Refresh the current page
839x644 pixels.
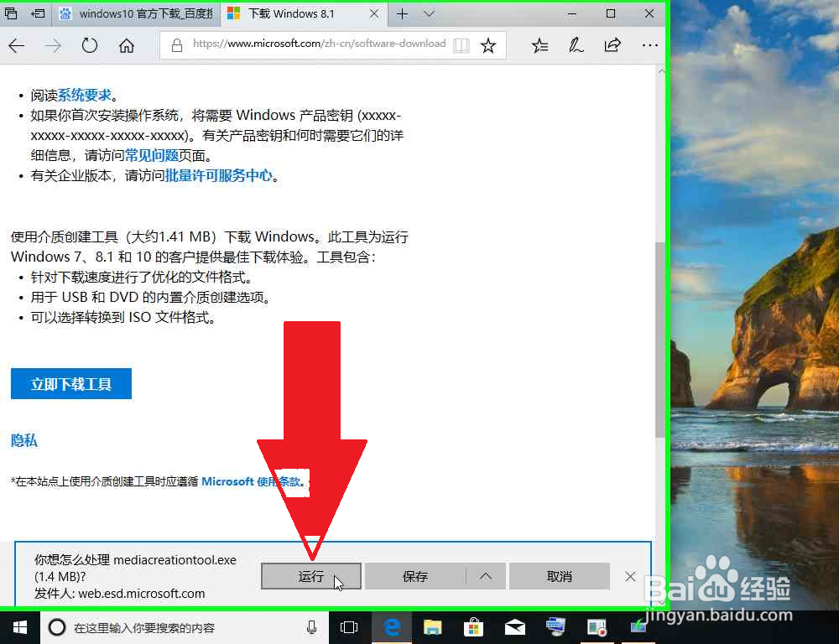coord(90,46)
